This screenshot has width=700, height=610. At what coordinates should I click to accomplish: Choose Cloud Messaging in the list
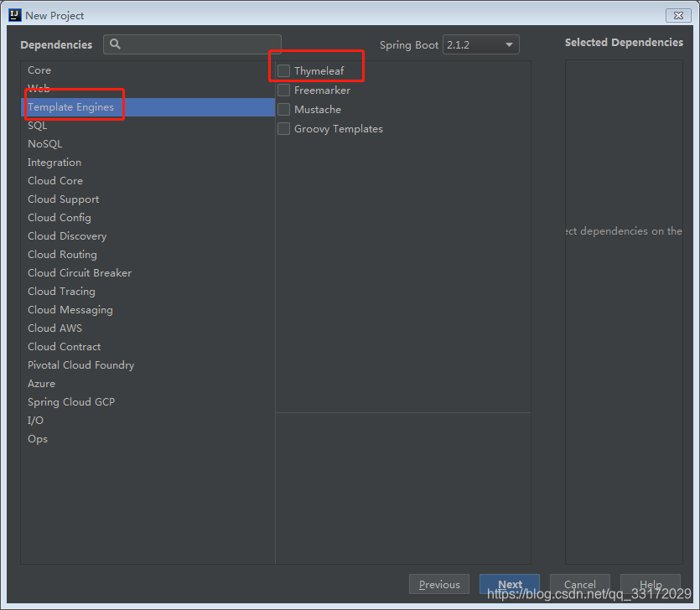pos(148,310)
